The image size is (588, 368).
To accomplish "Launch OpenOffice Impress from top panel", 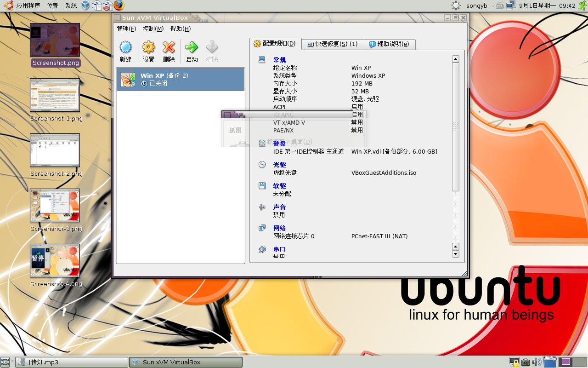I will (108, 6).
